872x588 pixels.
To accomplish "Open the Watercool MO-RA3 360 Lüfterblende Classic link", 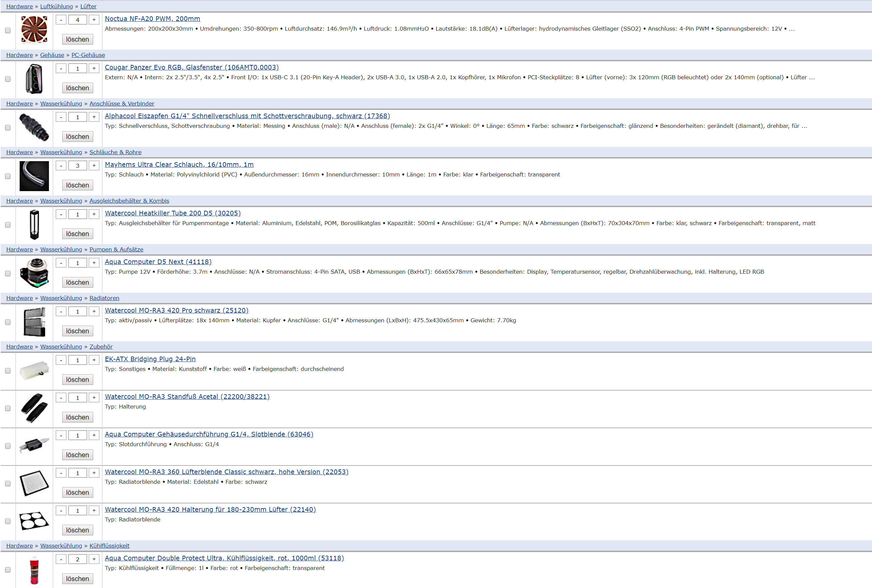I will click(x=226, y=472).
